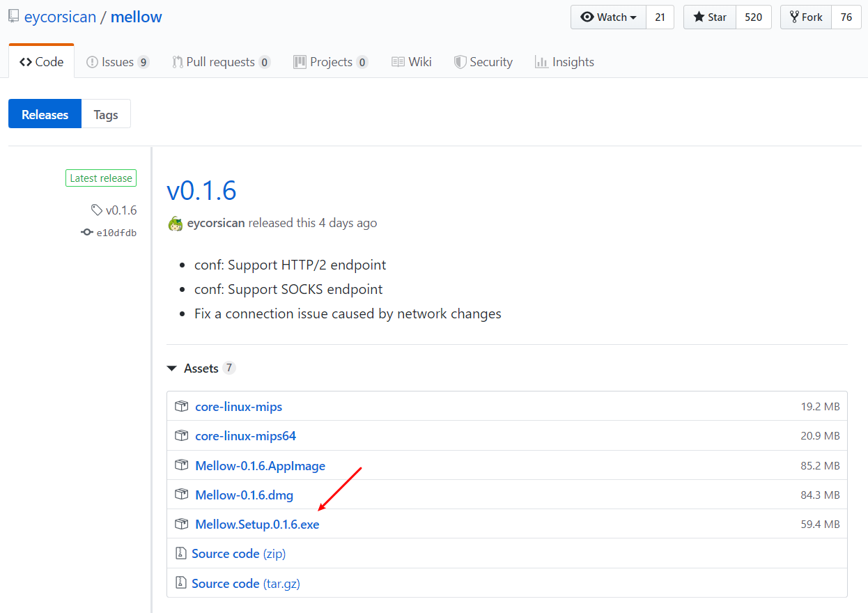This screenshot has width=868, height=613.
Task: Open the Pull requests tab
Action: (x=220, y=62)
